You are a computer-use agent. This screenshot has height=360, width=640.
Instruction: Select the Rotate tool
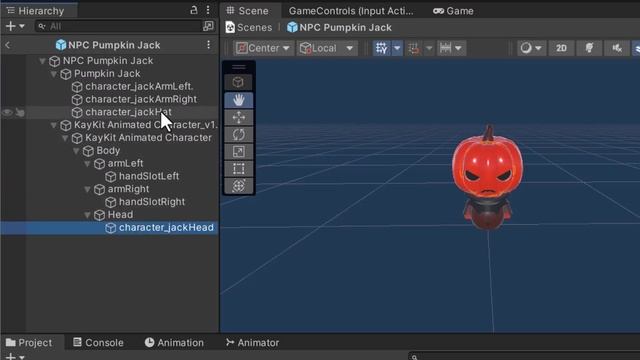[239, 135]
